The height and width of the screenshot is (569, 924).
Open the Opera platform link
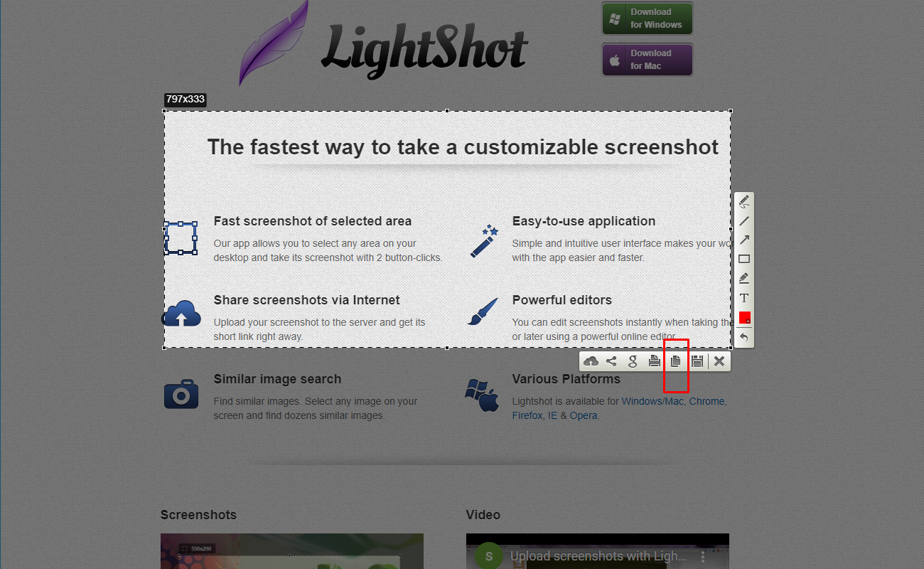point(584,415)
